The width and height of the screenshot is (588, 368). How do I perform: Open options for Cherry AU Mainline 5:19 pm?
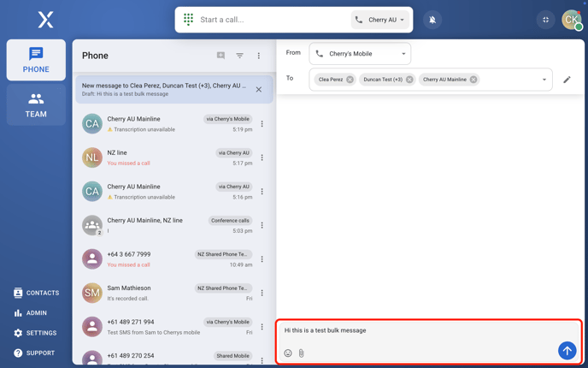[x=262, y=124]
